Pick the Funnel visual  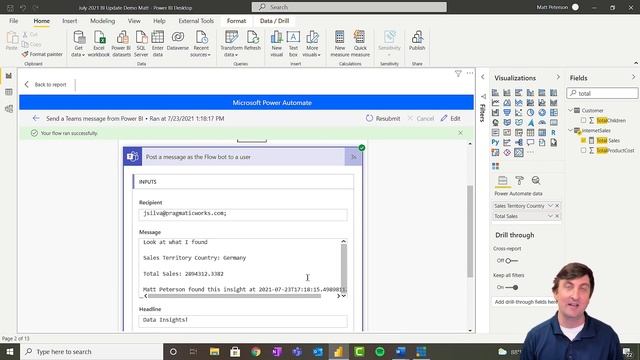[x=507, y=112]
